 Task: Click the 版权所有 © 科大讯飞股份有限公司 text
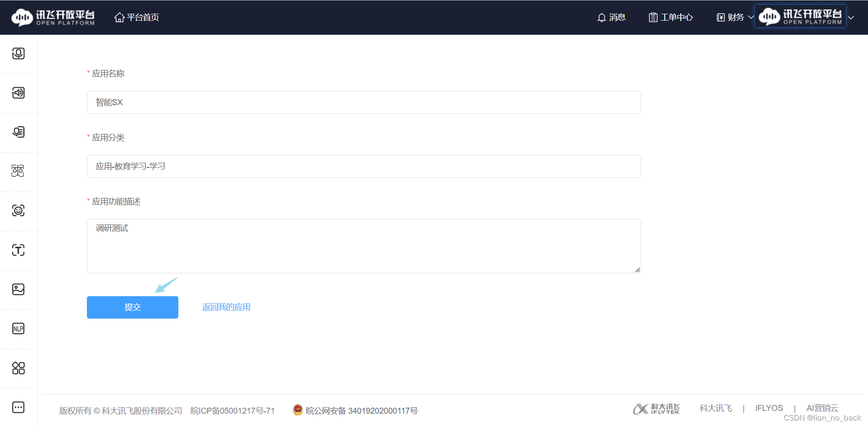(121, 411)
